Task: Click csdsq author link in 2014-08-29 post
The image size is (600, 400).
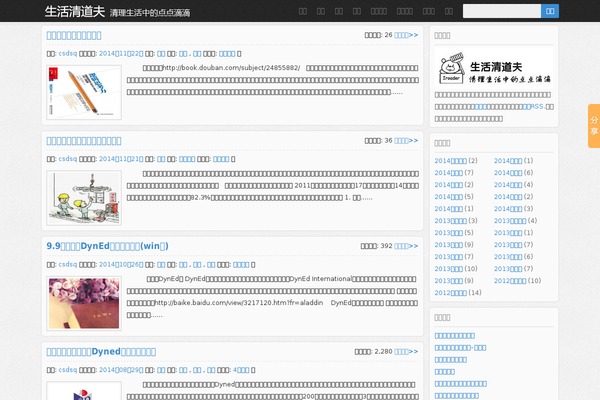Action: coord(68,370)
